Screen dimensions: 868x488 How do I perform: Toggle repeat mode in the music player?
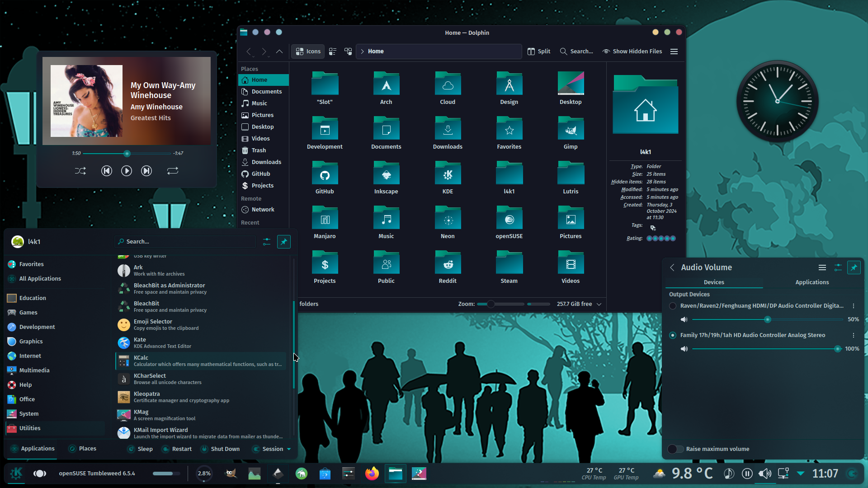[173, 171]
